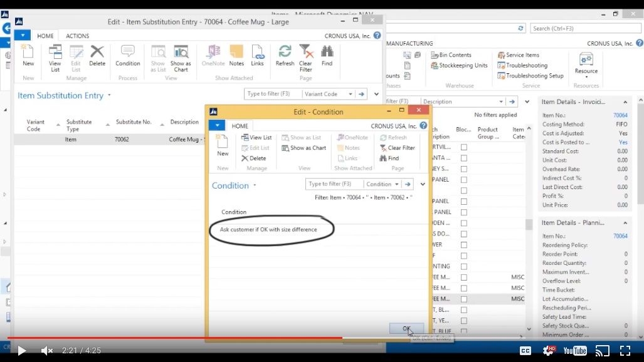Tick Blocked checkbox in the S DO... row

(463, 234)
